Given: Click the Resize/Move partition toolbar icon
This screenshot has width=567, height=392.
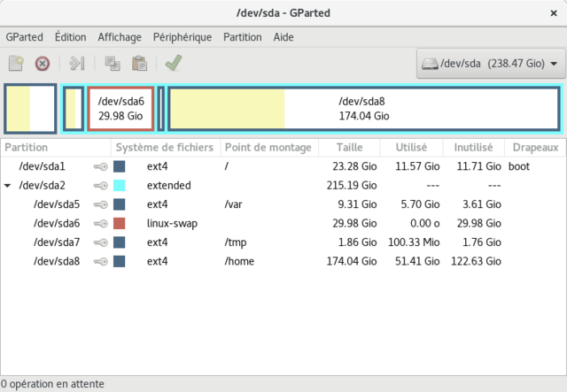Looking at the screenshot, I should [x=77, y=63].
